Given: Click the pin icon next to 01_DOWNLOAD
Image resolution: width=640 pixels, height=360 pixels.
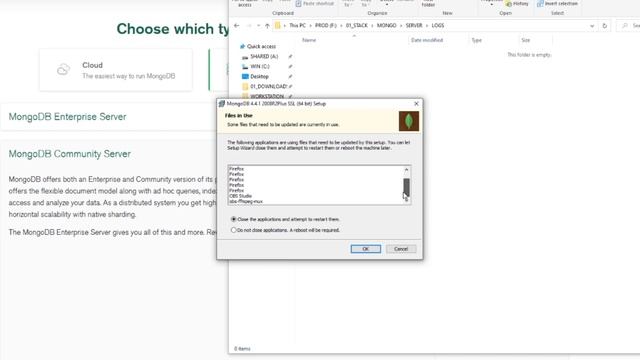Looking at the screenshot, I should [x=290, y=86].
